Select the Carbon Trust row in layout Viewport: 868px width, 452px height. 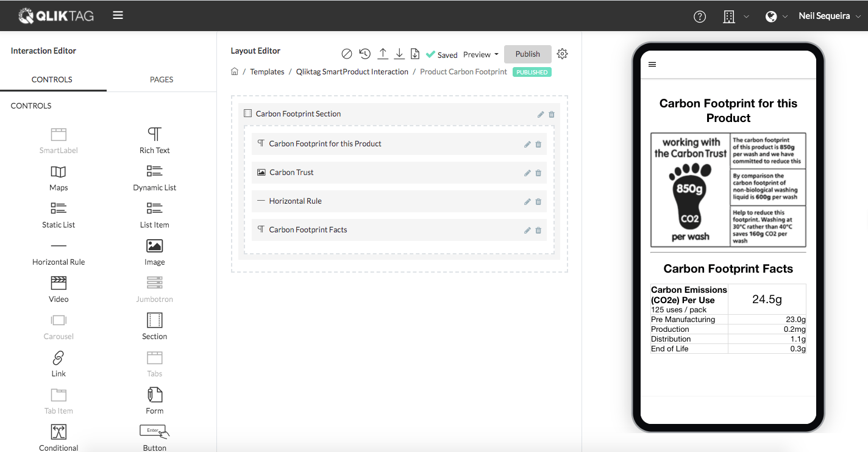tap(399, 173)
